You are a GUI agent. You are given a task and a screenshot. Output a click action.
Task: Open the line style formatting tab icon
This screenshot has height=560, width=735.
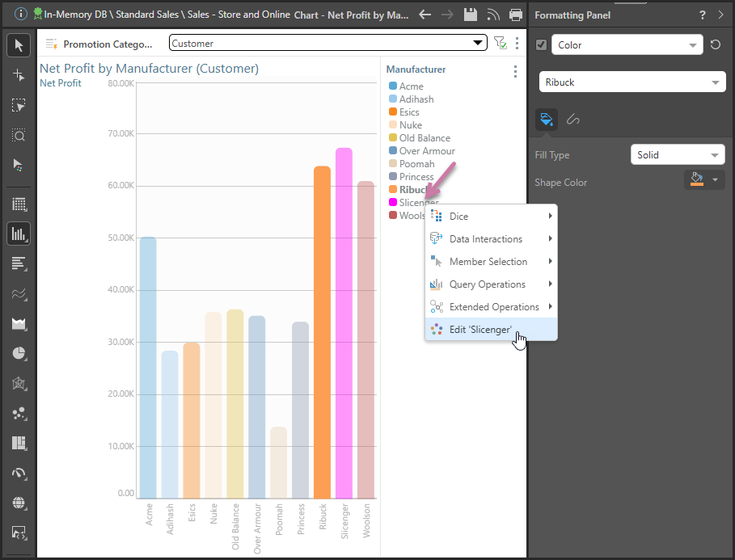(x=572, y=120)
